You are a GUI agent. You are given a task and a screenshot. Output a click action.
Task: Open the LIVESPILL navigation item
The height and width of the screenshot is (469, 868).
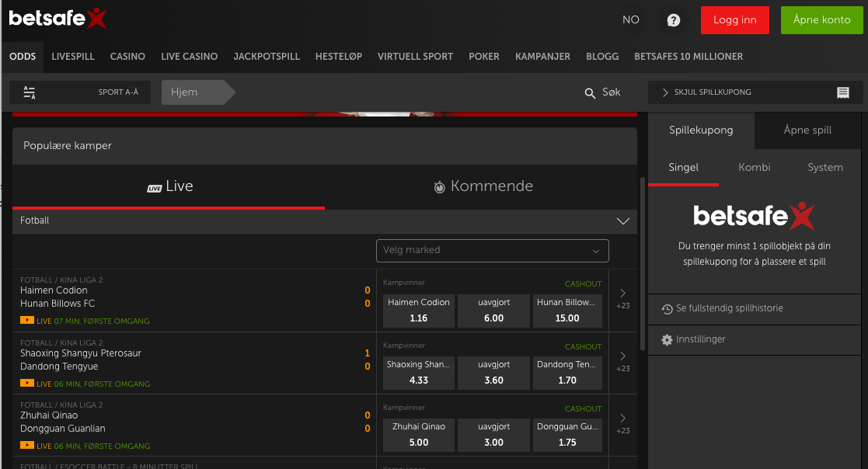[73, 57]
